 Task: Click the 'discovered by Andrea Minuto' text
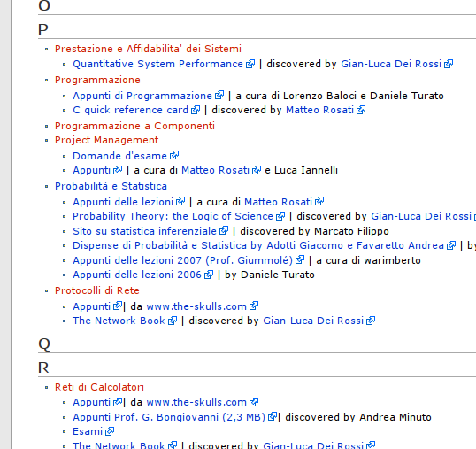pyautogui.click(x=358, y=417)
